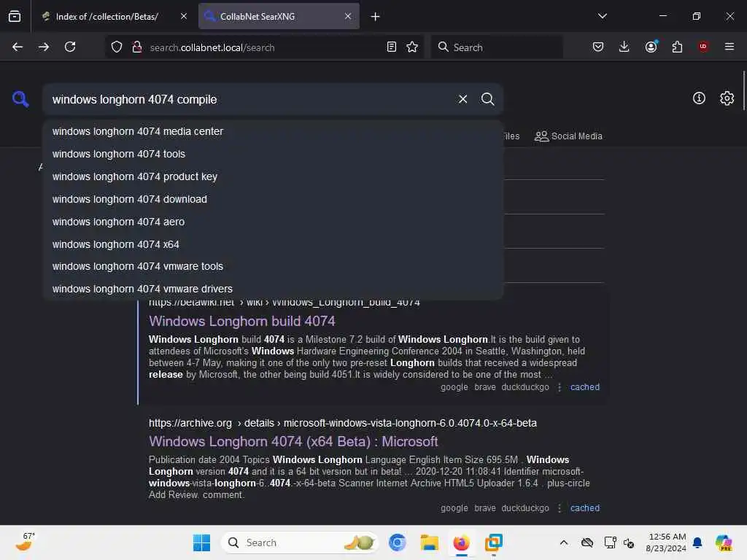Open 'Windows Longhorn build 4074' result

(242, 321)
